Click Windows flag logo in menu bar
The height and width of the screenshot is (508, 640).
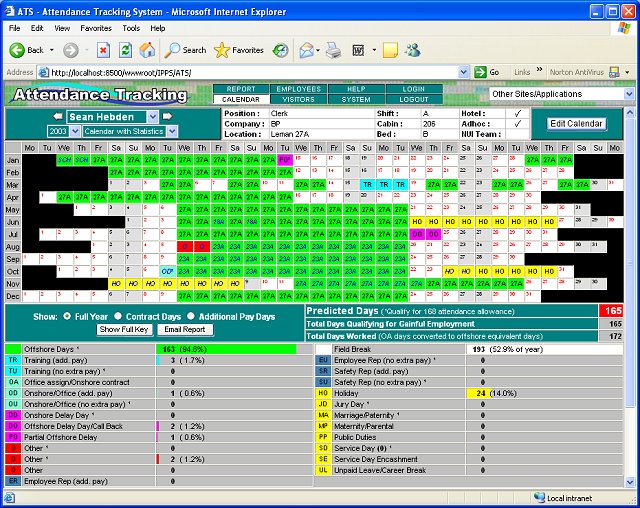pyautogui.click(x=624, y=28)
